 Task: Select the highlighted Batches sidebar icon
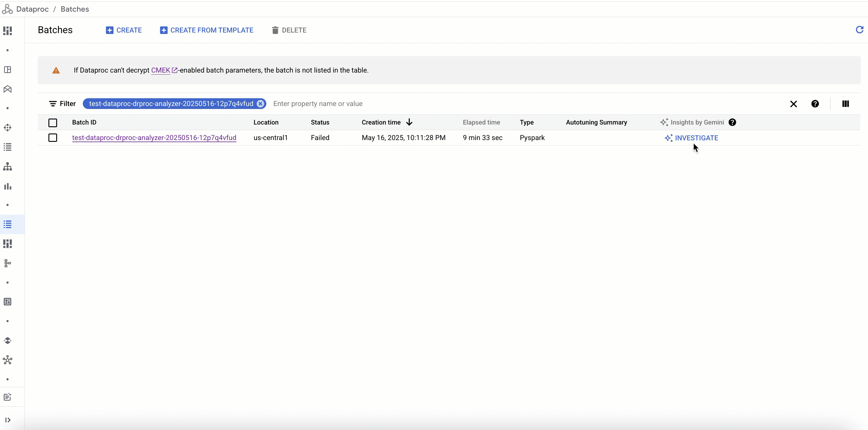point(7,224)
